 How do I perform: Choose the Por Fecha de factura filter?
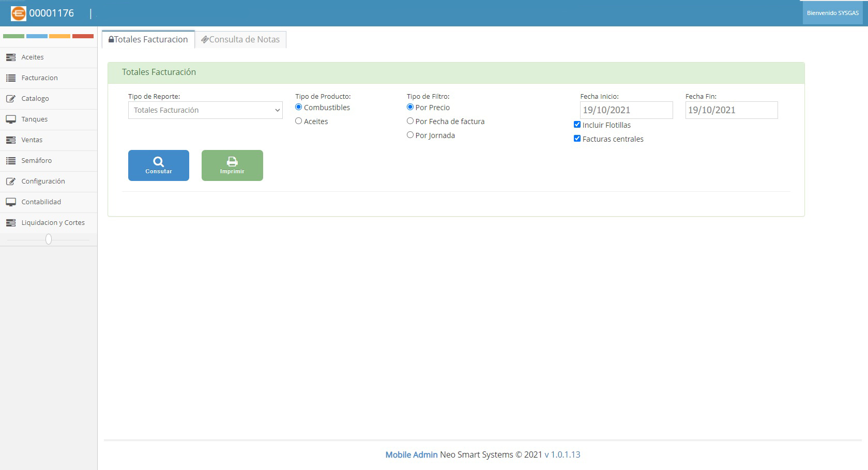tap(410, 121)
